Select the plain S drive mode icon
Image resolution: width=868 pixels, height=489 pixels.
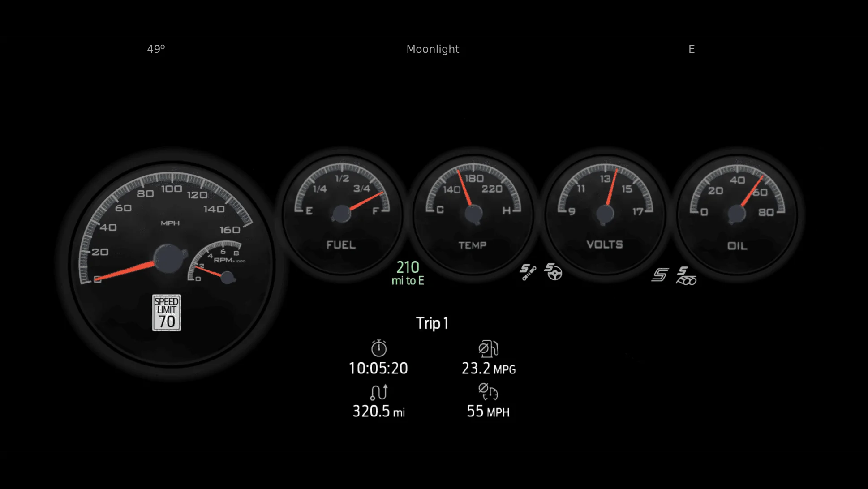click(x=660, y=275)
